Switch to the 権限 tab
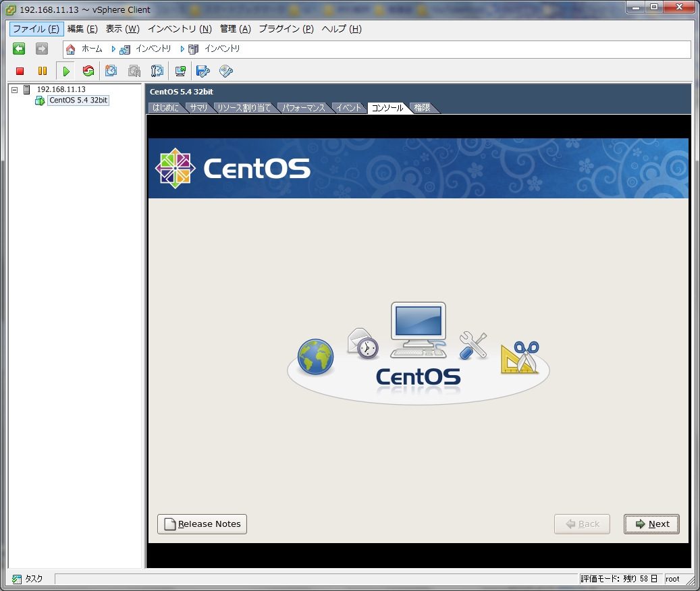This screenshot has height=591, width=700. tap(423, 108)
